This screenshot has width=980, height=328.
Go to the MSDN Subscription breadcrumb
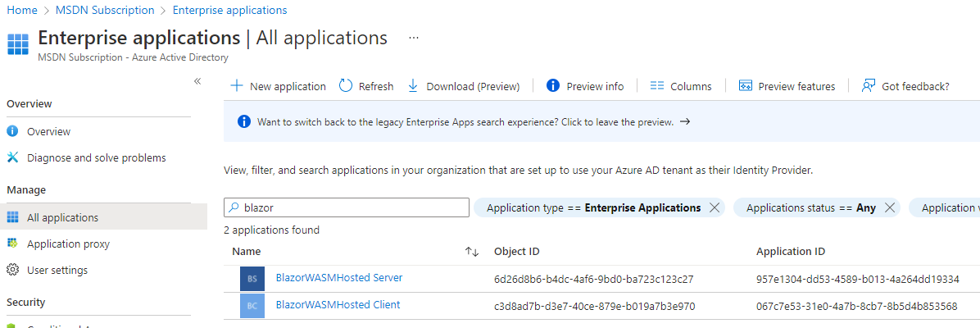coord(105,10)
